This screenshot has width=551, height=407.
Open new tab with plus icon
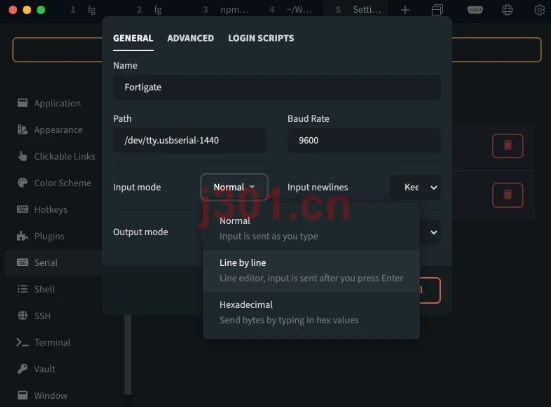click(405, 10)
